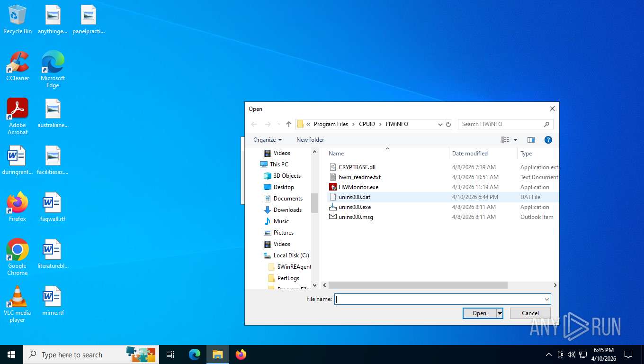Launch CCleaner from the desktop

click(x=18, y=66)
